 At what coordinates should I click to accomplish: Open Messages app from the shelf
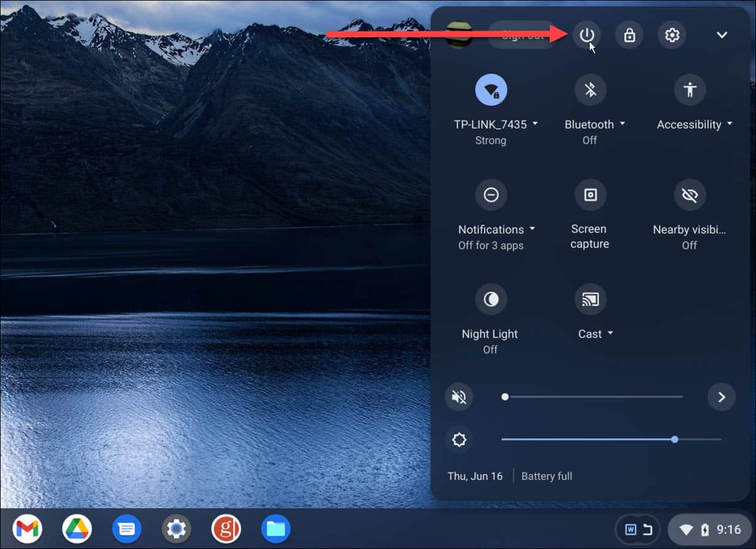[126, 529]
